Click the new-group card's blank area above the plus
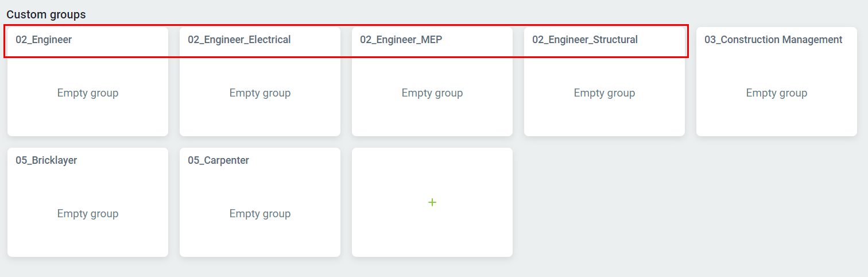 432,170
